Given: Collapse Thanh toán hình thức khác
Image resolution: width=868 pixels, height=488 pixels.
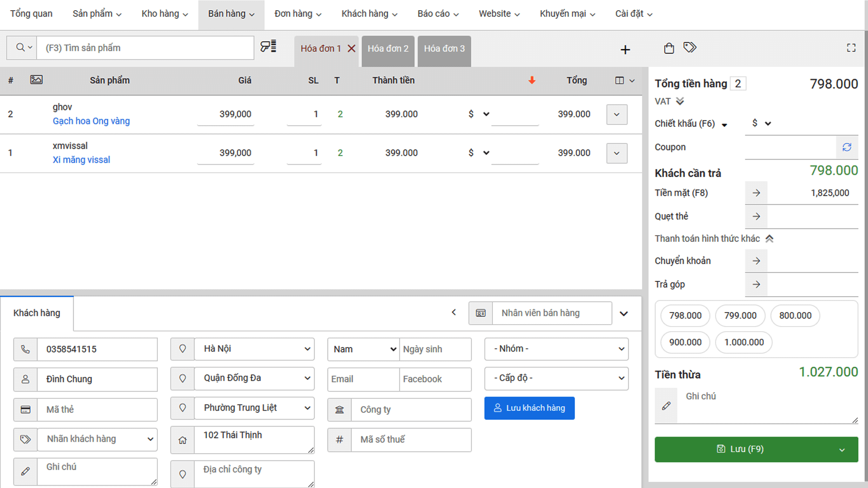Looking at the screenshot, I should [x=769, y=238].
